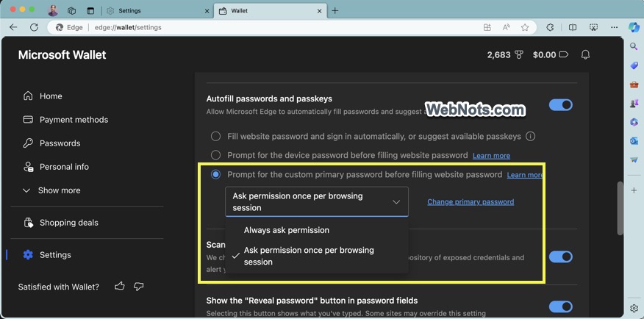Open Shopping deals page
644x319 pixels.
pos(68,223)
